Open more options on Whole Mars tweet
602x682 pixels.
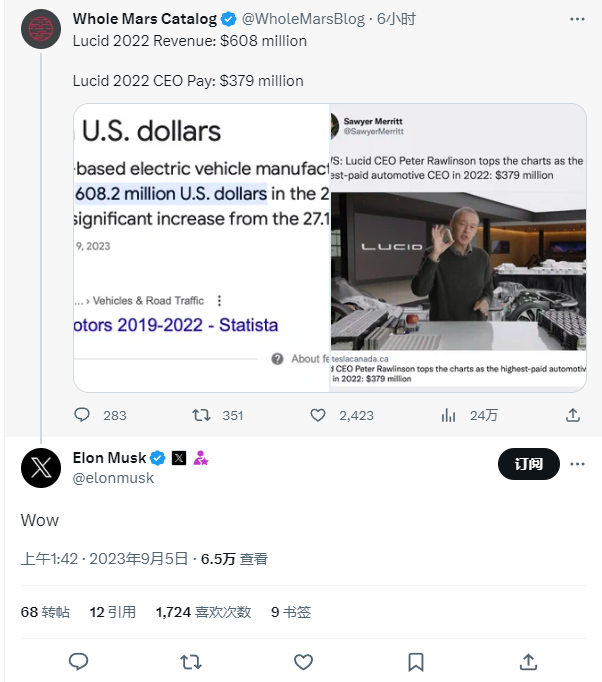click(x=577, y=19)
